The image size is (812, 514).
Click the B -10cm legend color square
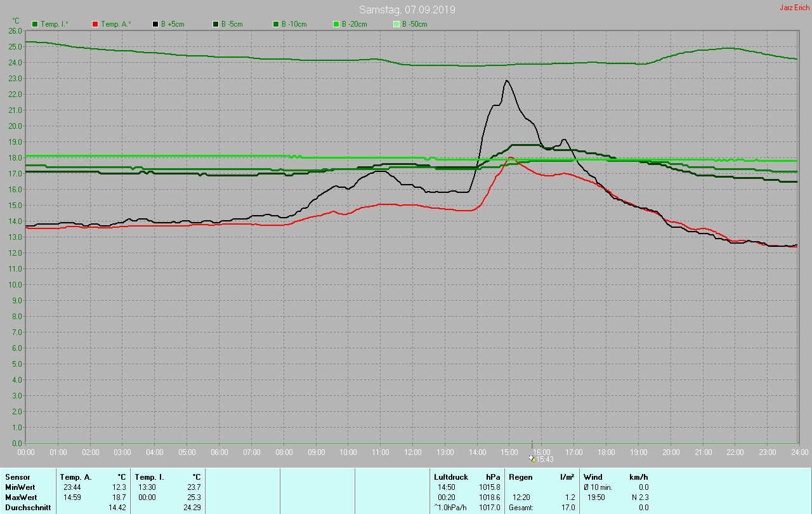coord(276,24)
